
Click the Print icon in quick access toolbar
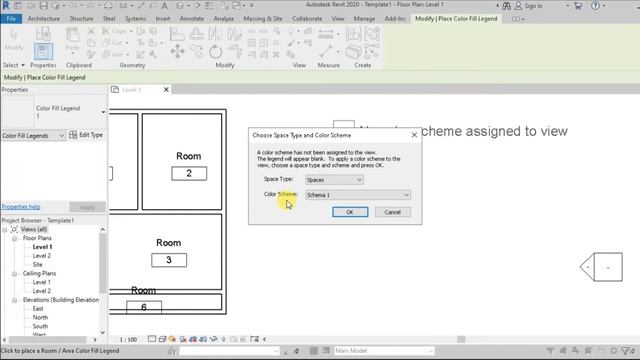pos(109,6)
